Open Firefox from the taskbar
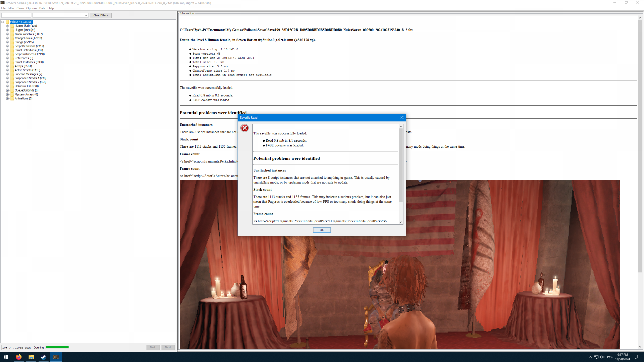 [19, 357]
